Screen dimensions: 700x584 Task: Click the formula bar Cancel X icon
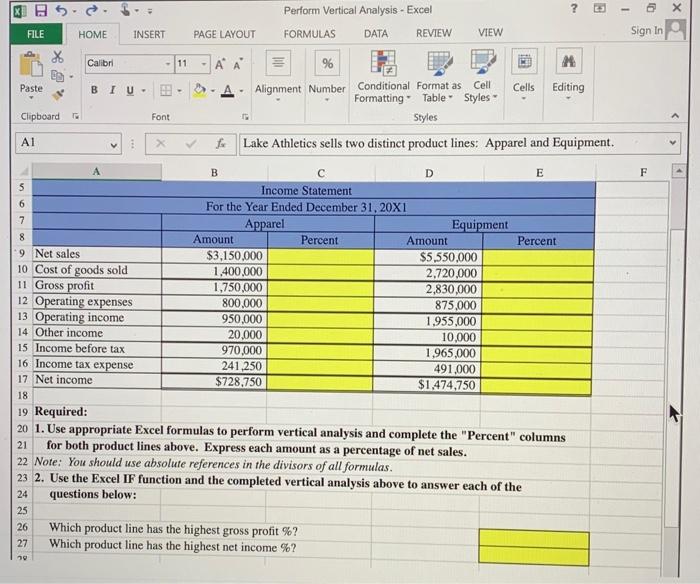click(x=161, y=144)
